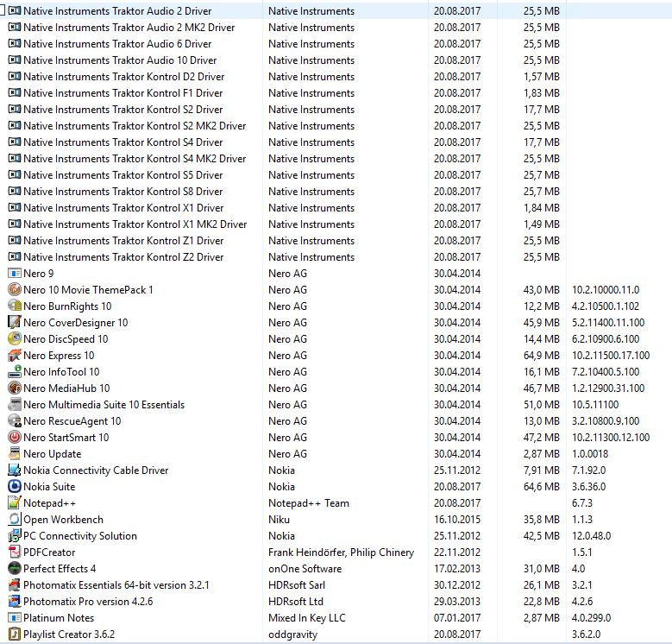This screenshot has width=672, height=644.
Task: Click the Nero 10 Movie ThemePack 1 icon
Action: coord(15,289)
